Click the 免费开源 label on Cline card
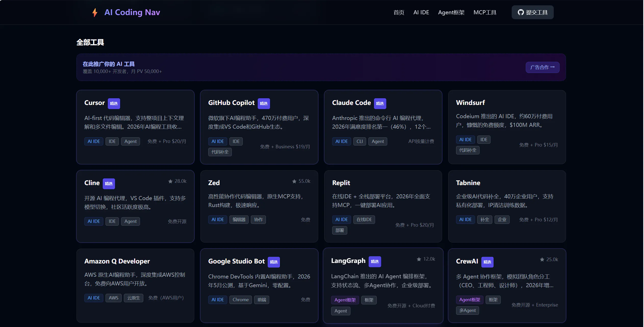 click(x=177, y=222)
